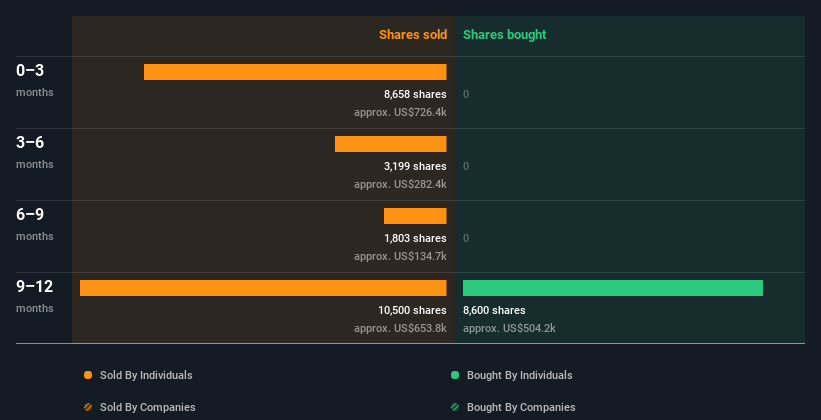This screenshot has width=821, height=420.
Task: Click the green Bought By Individuals legend dot
Action: (455, 375)
